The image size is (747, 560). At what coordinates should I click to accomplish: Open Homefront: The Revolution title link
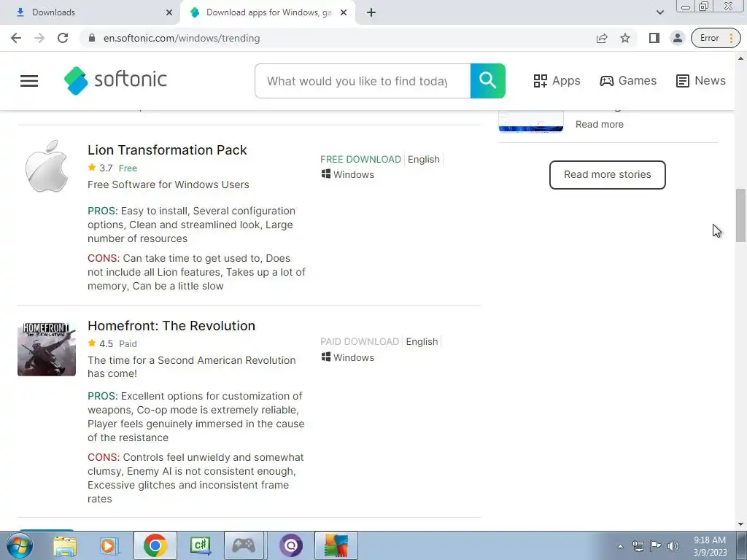click(171, 326)
